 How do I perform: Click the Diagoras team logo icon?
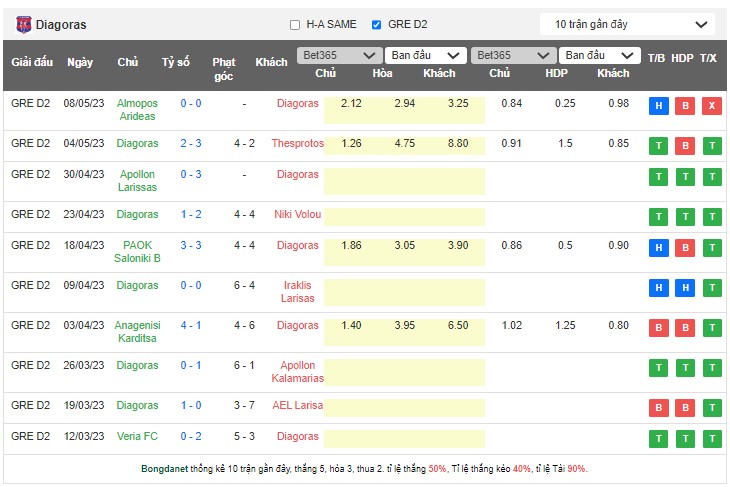(x=23, y=24)
